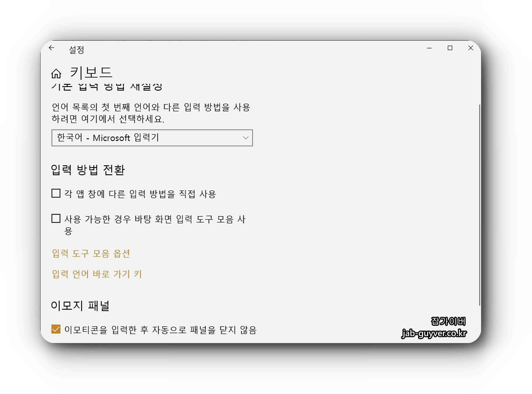The height and width of the screenshot is (394, 532).
Task: Open the 입력 도구 모음 옵션 link
Action: click(91, 253)
